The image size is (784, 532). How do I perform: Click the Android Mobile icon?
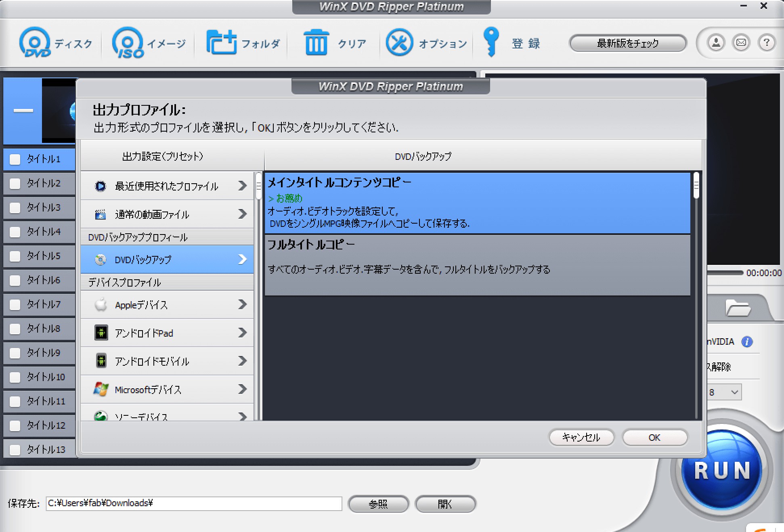101,360
